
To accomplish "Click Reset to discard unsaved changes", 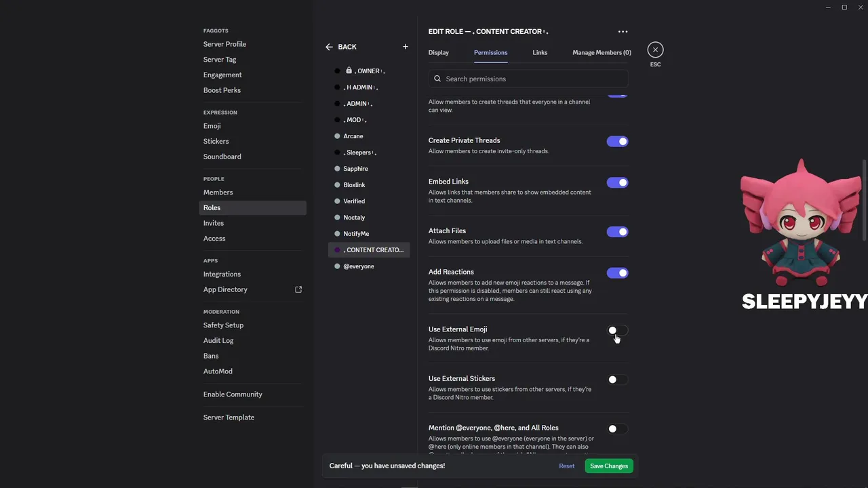I will [567, 466].
